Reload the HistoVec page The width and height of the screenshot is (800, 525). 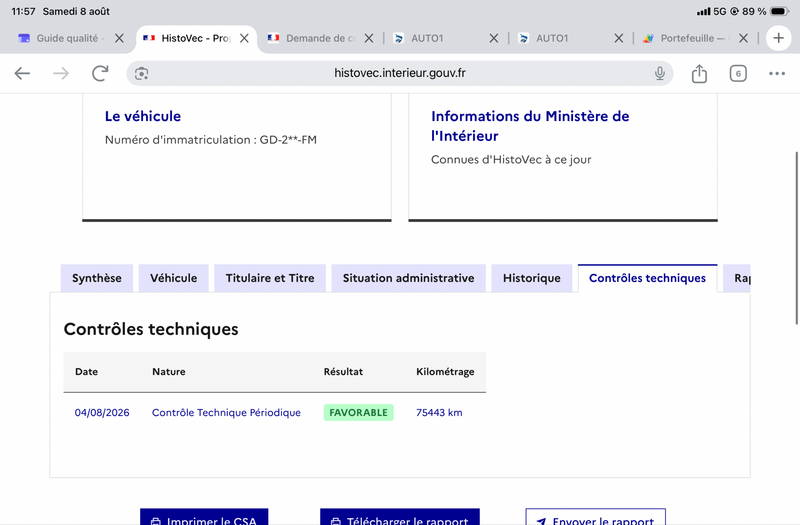100,73
